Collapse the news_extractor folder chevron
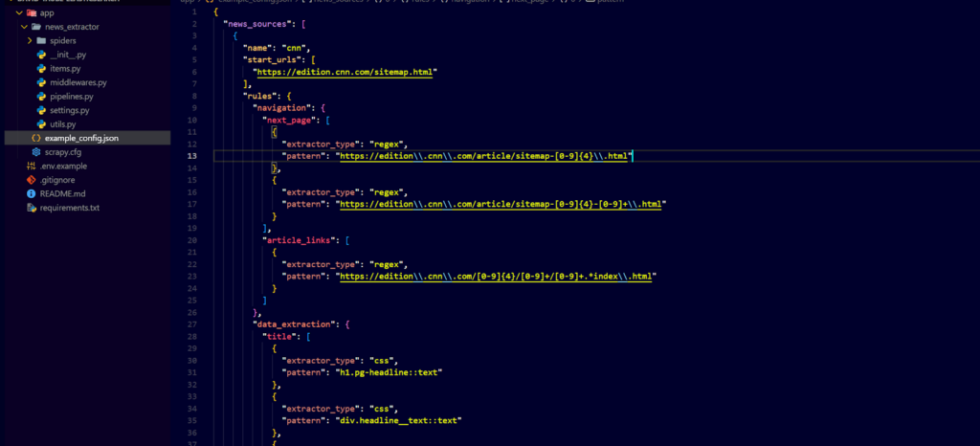Image resolution: width=980 pixels, height=446 pixels. click(x=23, y=27)
